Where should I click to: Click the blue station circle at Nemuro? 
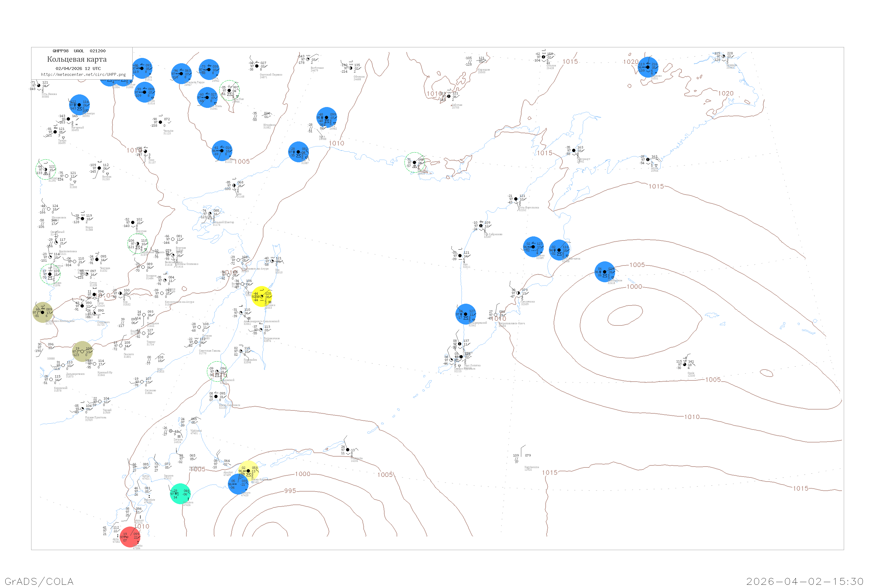[238, 484]
